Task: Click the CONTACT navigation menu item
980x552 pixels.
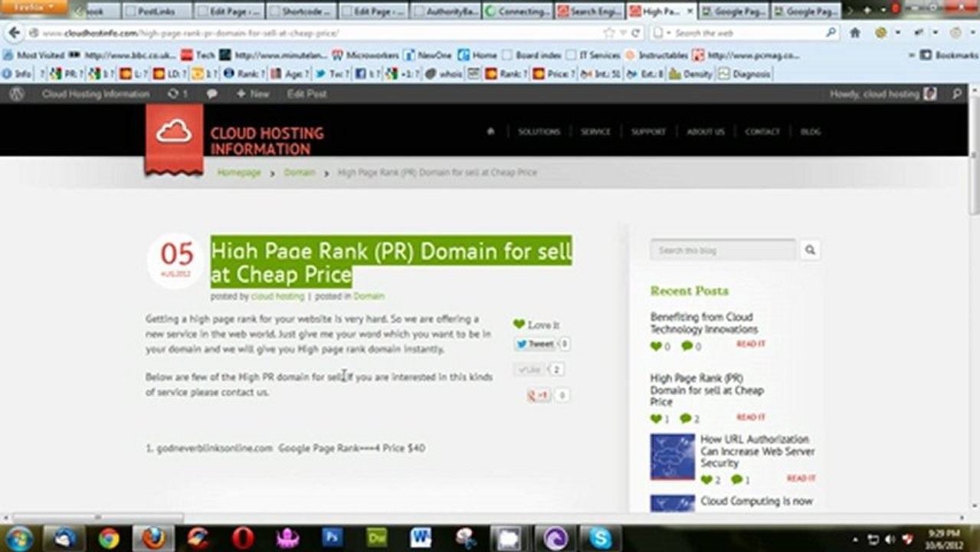Action: tap(762, 132)
